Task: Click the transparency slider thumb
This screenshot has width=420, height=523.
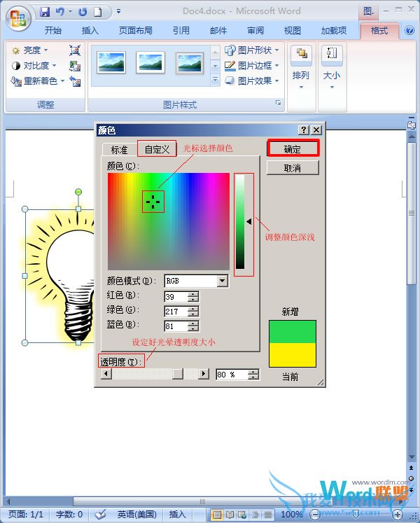Action: (178, 374)
